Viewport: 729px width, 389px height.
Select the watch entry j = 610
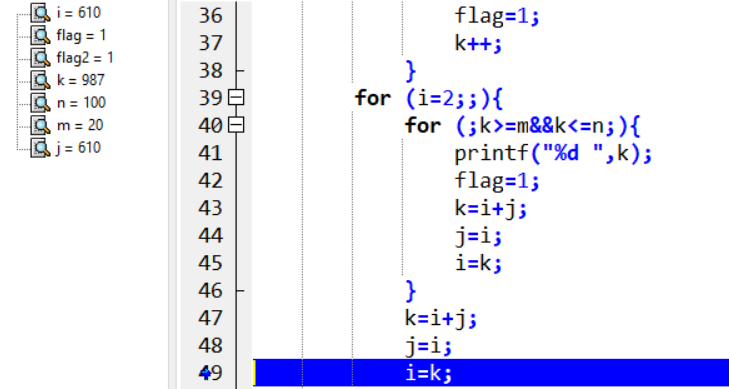click(78, 148)
